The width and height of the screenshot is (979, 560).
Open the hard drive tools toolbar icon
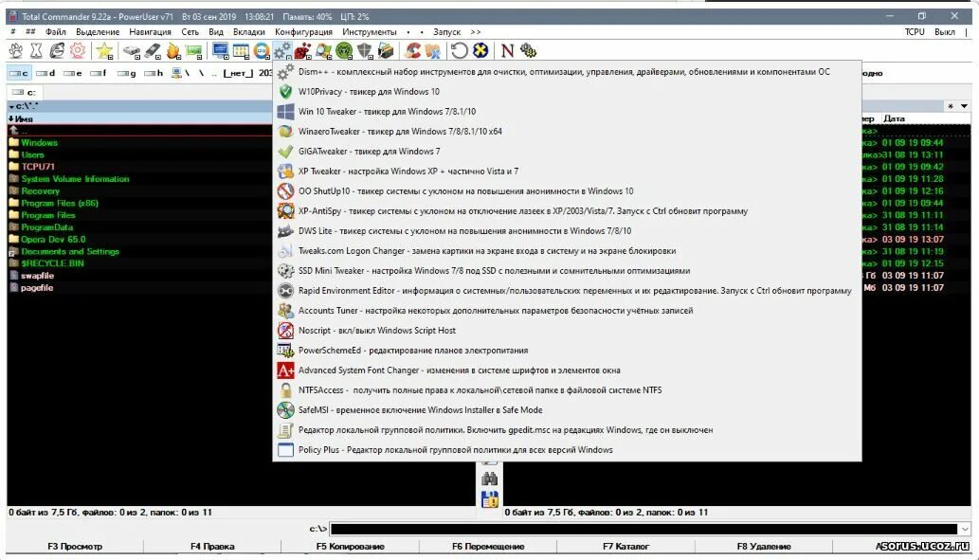tap(131, 50)
